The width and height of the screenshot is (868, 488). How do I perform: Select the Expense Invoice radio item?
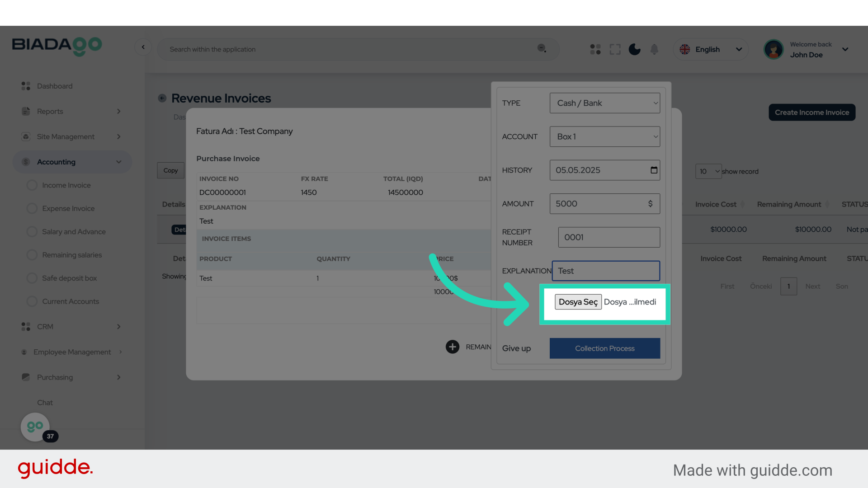(x=32, y=208)
